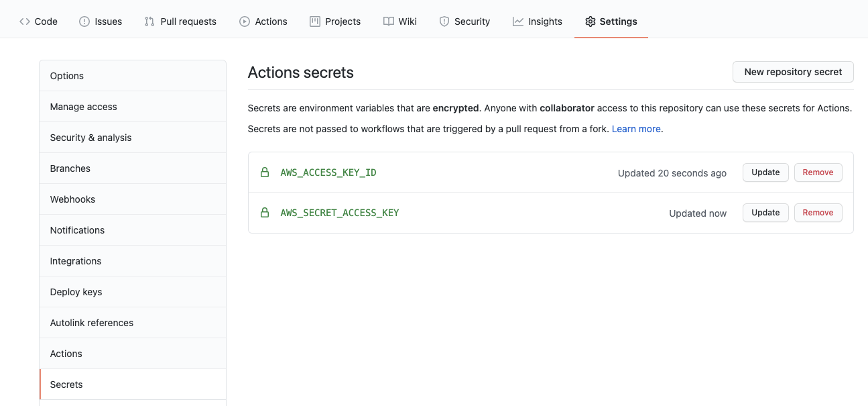Remove the AWS_SECRET_ACCESS_KEY secret

[818, 212]
